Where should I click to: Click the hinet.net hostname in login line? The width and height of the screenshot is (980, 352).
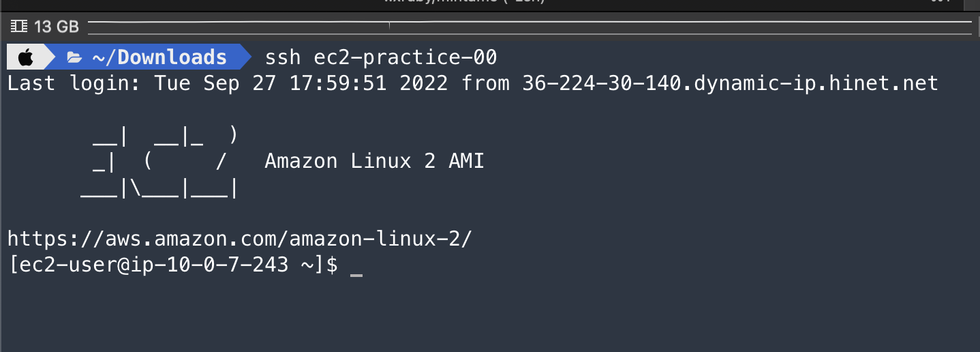point(730,84)
